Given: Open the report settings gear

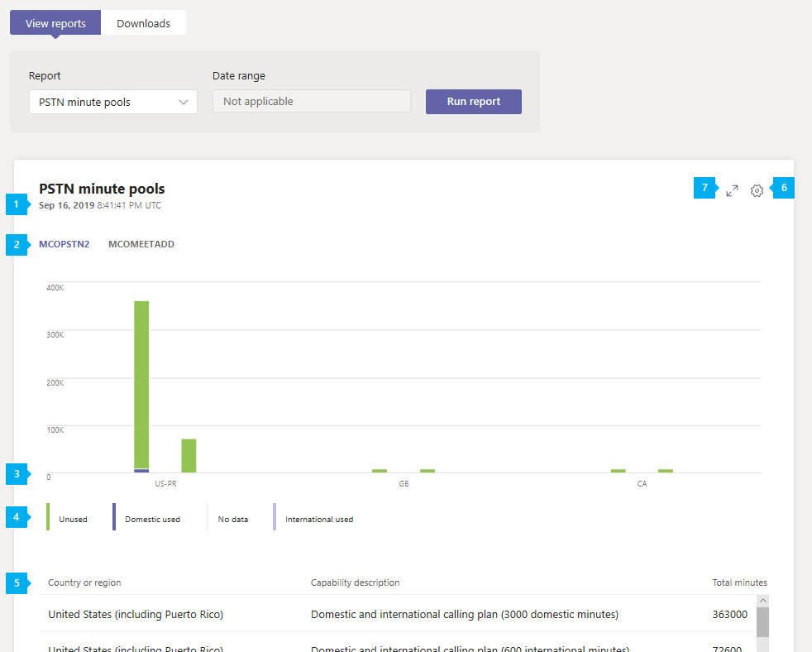Looking at the screenshot, I should click(x=757, y=191).
